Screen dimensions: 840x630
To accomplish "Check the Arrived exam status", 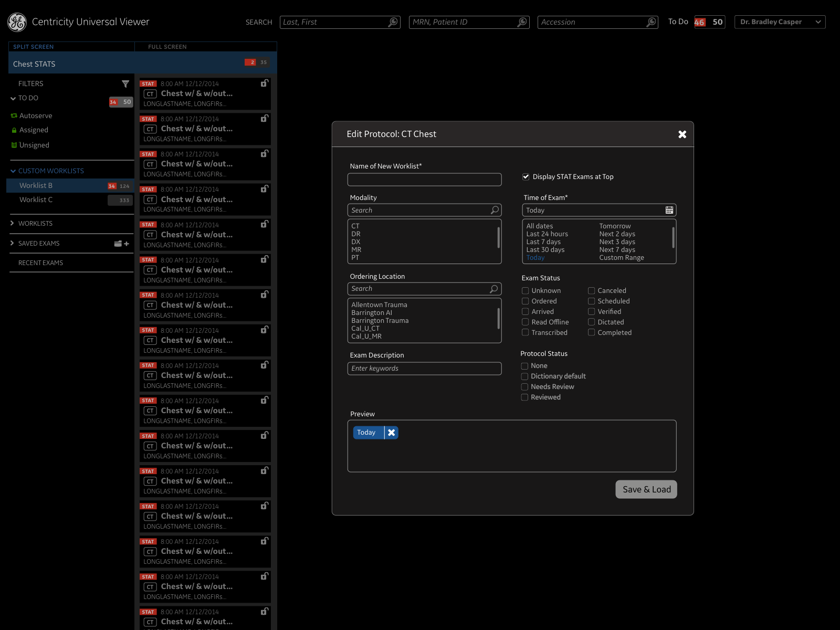I will pyautogui.click(x=525, y=312).
